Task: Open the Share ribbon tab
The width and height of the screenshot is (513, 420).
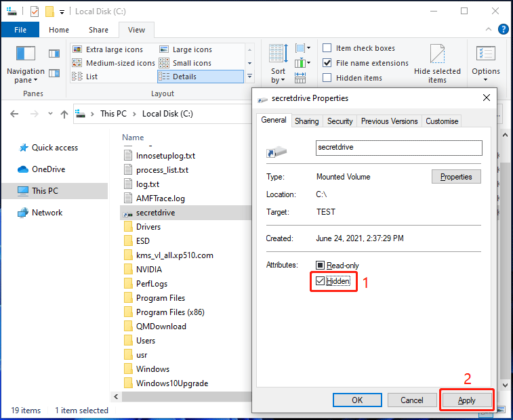Action: (x=98, y=30)
